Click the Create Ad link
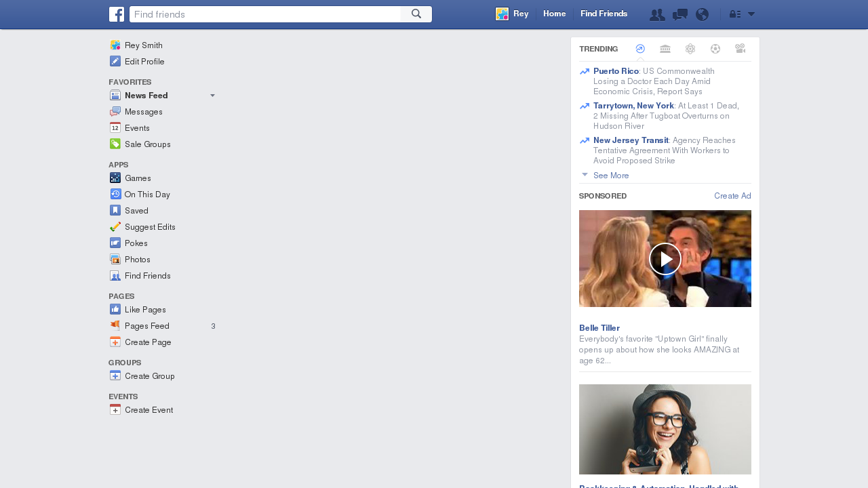This screenshot has width=868, height=488. (732, 196)
